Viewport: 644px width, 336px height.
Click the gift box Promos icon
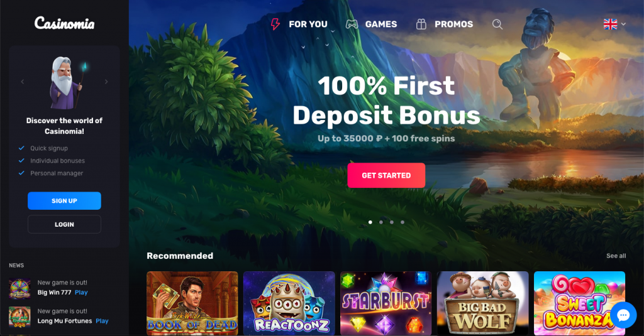point(421,24)
